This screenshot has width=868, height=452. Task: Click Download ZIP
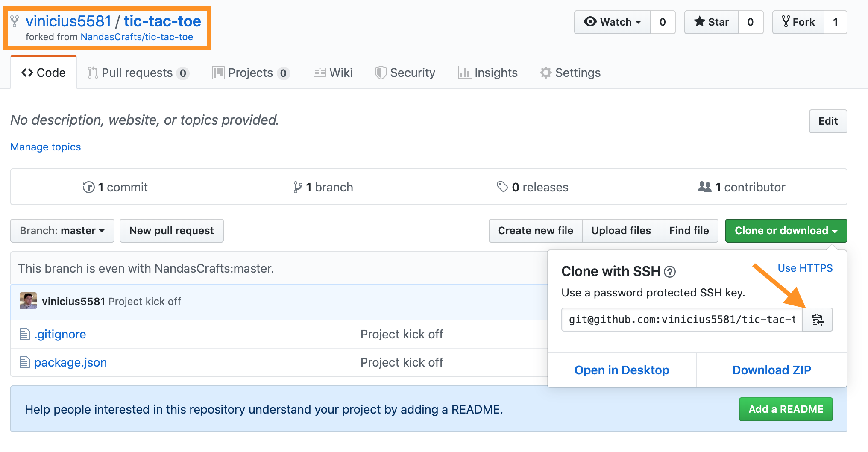click(772, 370)
